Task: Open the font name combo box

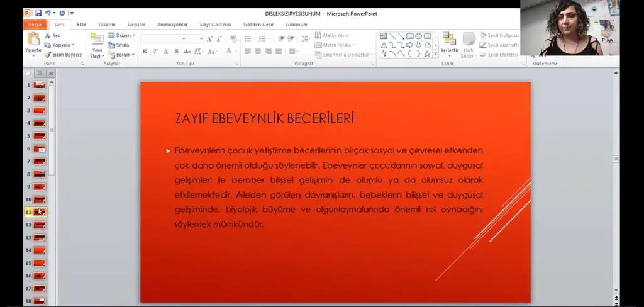Action: [x=163, y=39]
